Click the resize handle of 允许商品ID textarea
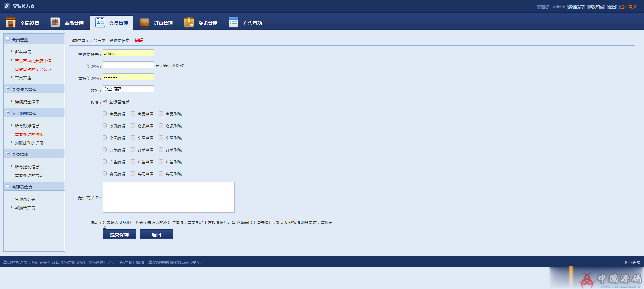The height and width of the screenshot is (289, 644). (x=232, y=210)
